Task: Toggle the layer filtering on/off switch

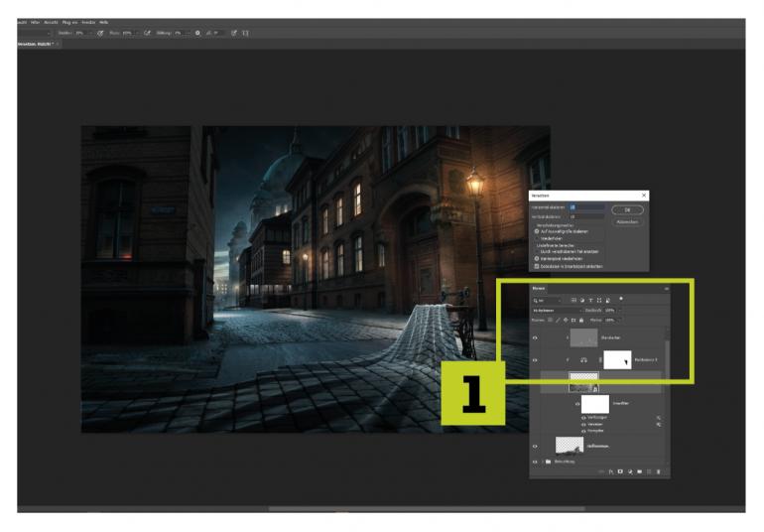Action: [621, 299]
